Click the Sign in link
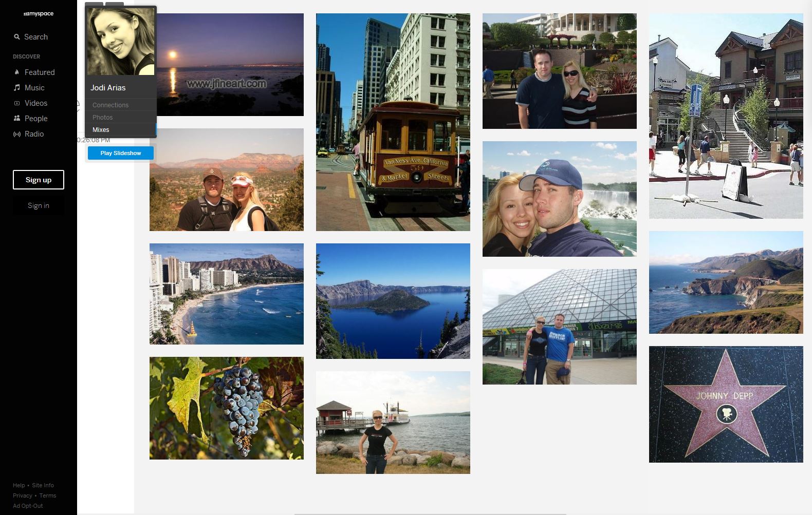This screenshot has height=515, width=812. click(x=39, y=205)
